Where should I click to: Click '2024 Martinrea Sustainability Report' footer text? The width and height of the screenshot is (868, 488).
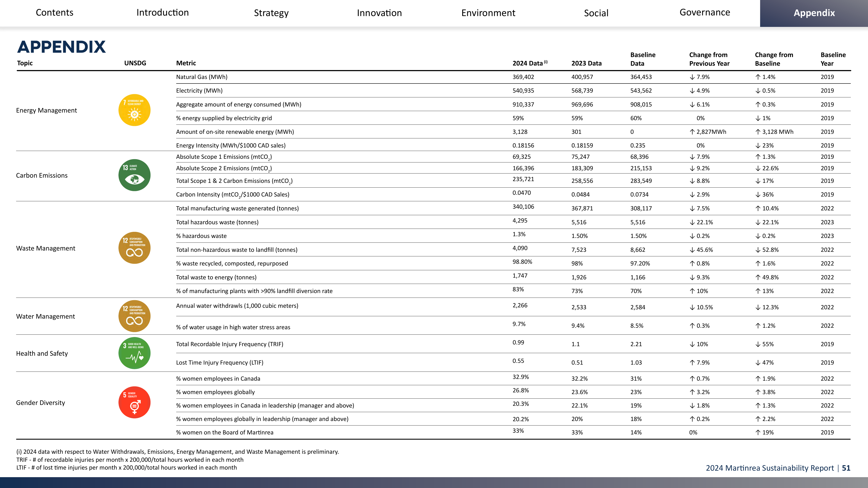[770, 468]
